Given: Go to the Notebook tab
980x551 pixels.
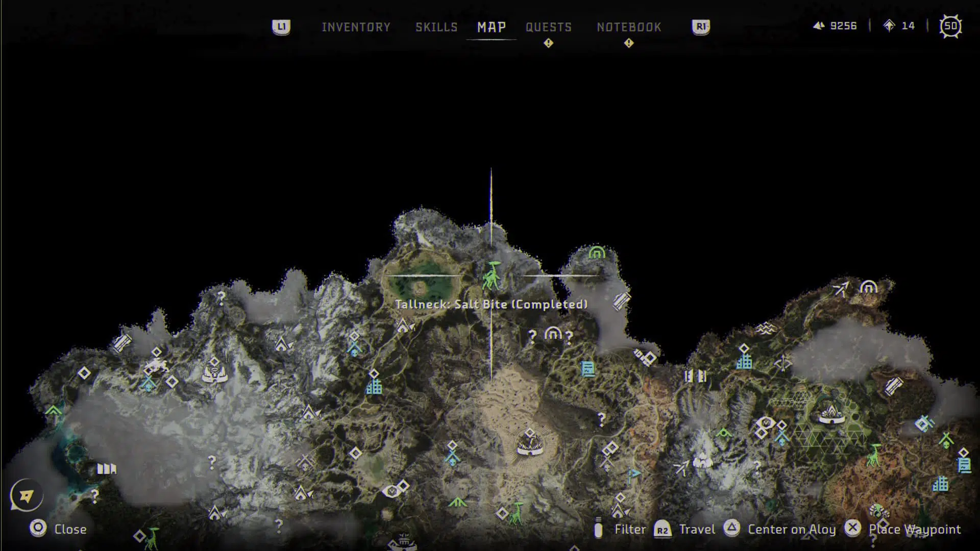Looking at the screenshot, I should click(629, 27).
